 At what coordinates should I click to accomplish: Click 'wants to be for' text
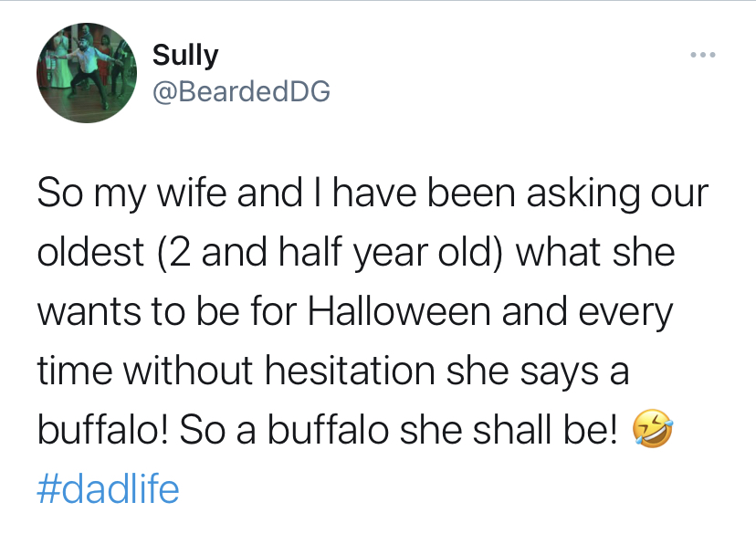click(167, 310)
